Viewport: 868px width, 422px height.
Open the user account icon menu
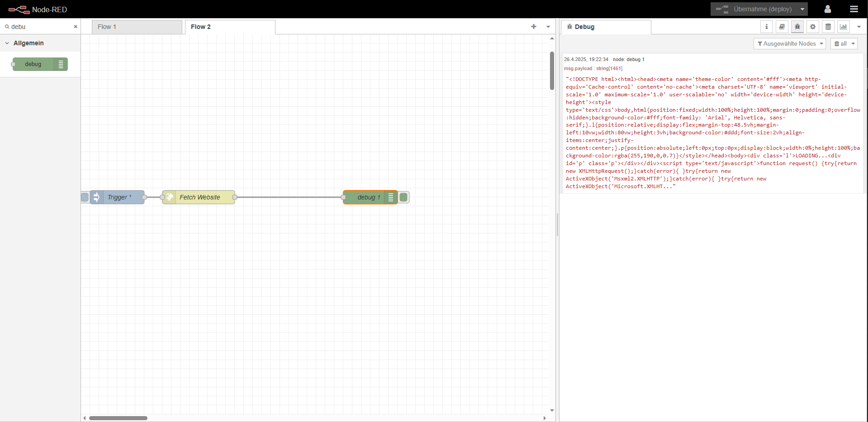click(x=828, y=9)
